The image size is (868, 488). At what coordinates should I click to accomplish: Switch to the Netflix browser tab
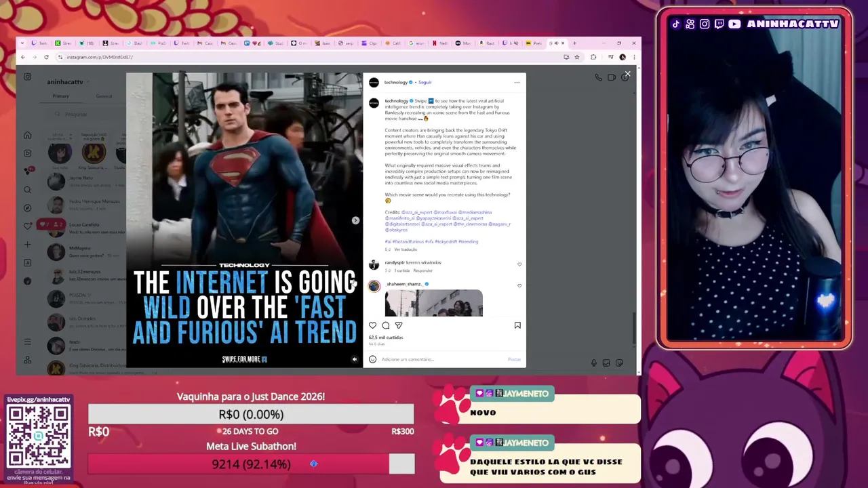point(440,43)
